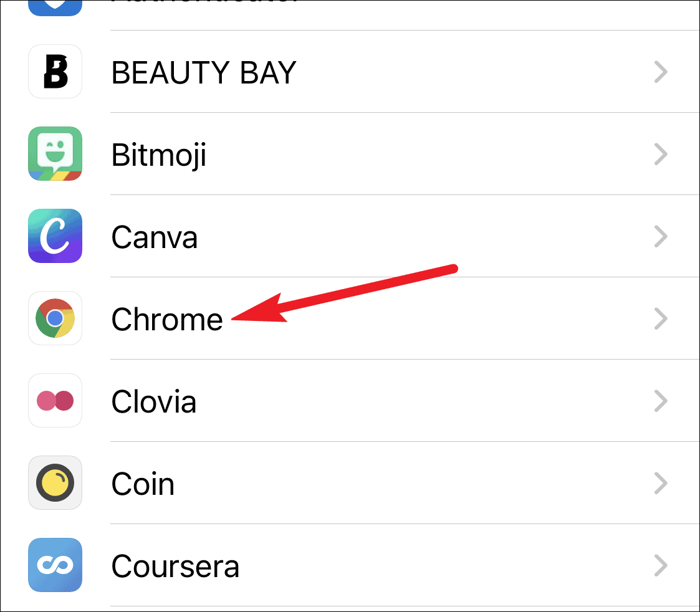The image size is (700, 612).
Task: Open the Bitmoji row chevron
Action: tap(661, 154)
